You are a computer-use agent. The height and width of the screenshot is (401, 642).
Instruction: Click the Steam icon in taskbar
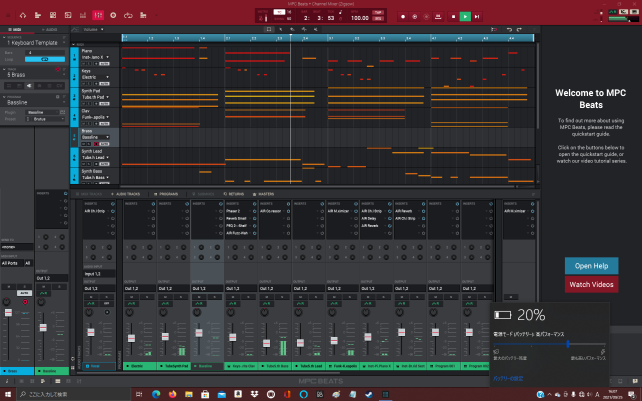pos(368,394)
